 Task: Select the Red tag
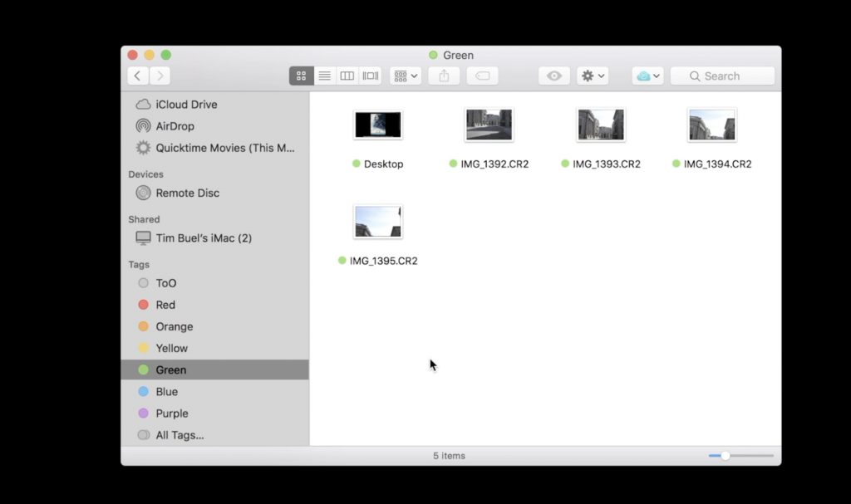(x=215, y=305)
